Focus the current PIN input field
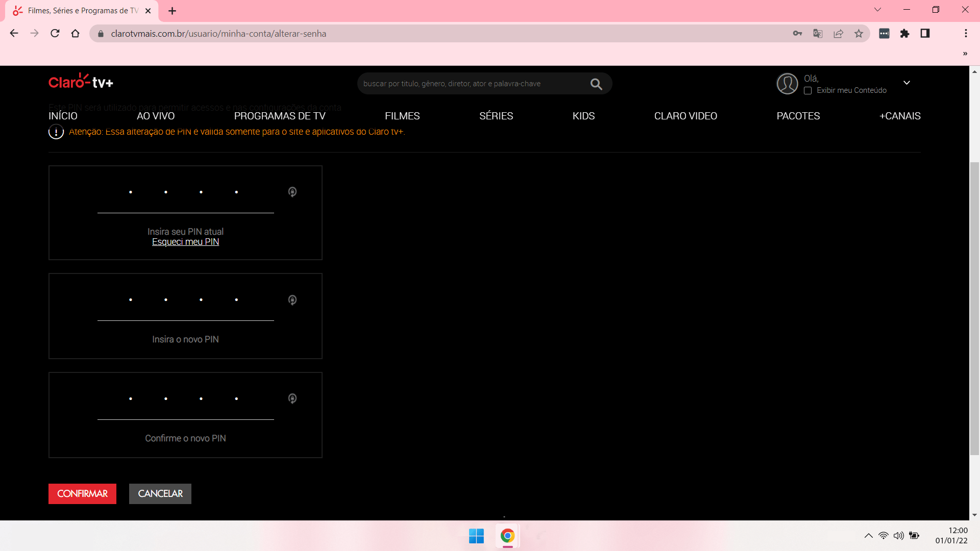This screenshot has width=980, height=551. 185,192
